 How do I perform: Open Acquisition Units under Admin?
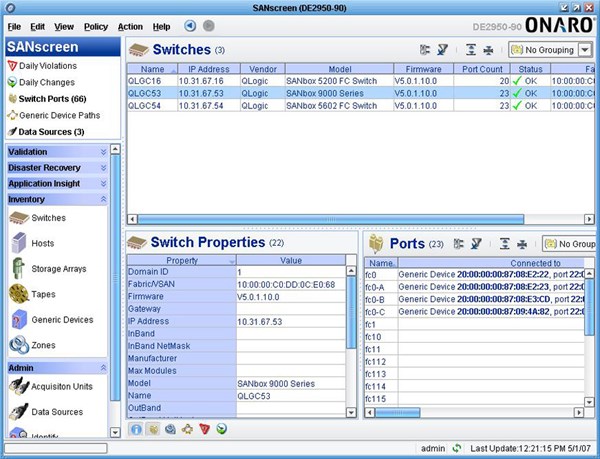point(51,386)
